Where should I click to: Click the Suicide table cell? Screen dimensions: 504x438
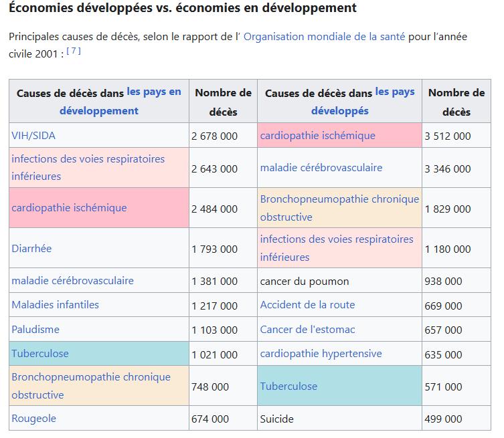[276, 419]
